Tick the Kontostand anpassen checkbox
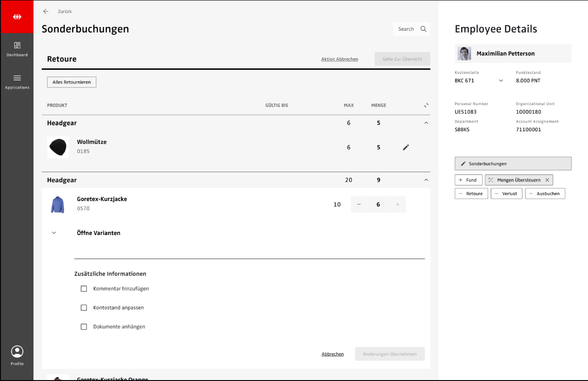Viewport: 588px width, 381px height. point(84,308)
